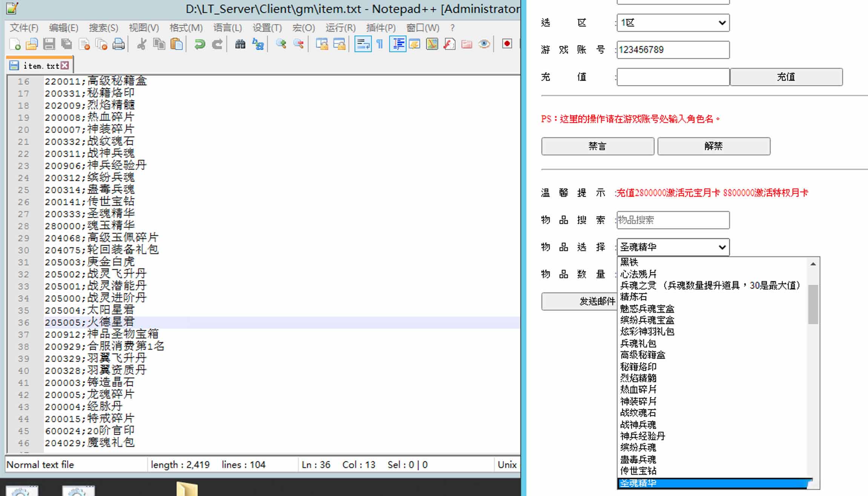Start macro recording with red dot
The height and width of the screenshot is (496, 868).
tap(507, 44)
